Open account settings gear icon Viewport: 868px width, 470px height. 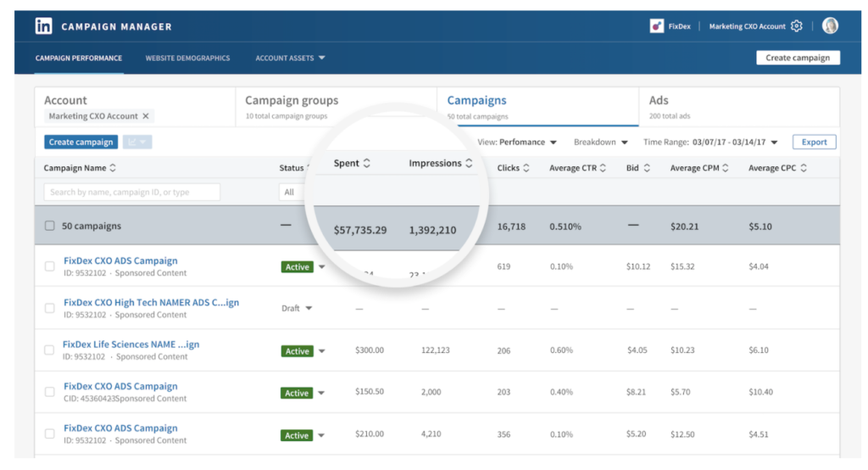click(797, 26)
